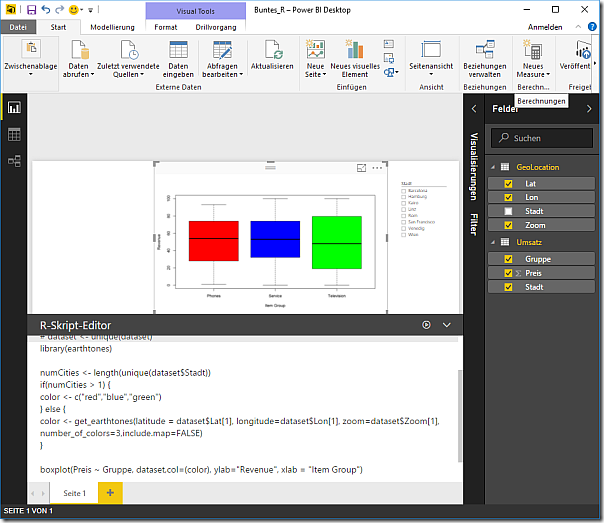The image size is (604, 523).
Task: Open Daten eingeben to enter data
Action: pos(178,59)
